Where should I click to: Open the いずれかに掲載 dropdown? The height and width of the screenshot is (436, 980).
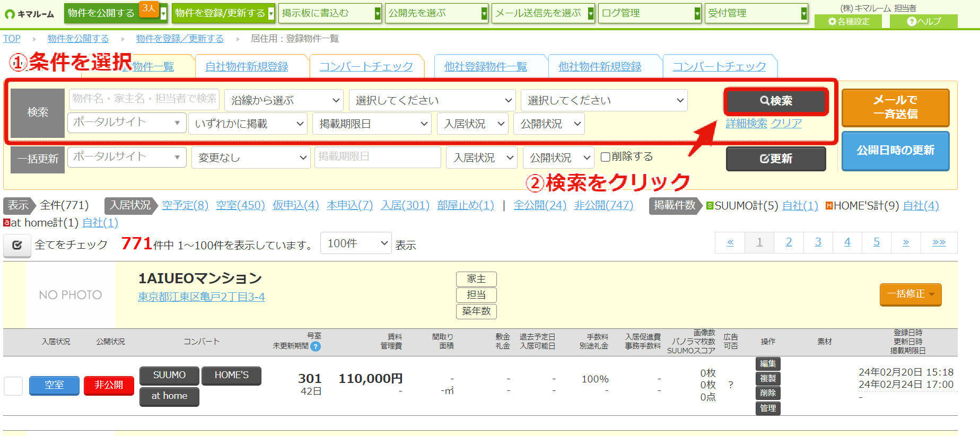(x=248, y=124)
